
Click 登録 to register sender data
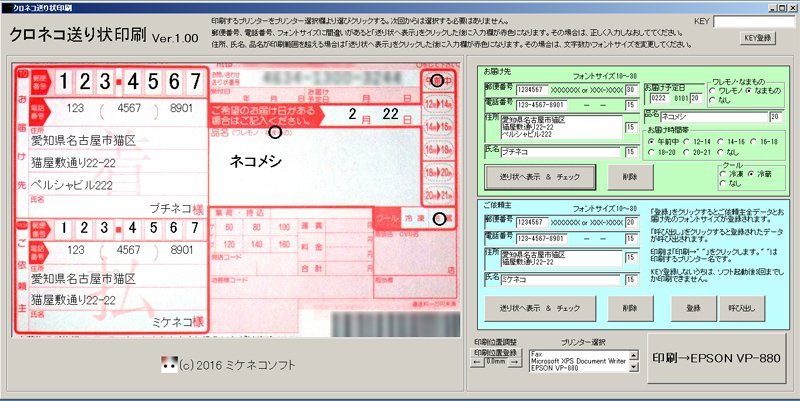[692, 309]
